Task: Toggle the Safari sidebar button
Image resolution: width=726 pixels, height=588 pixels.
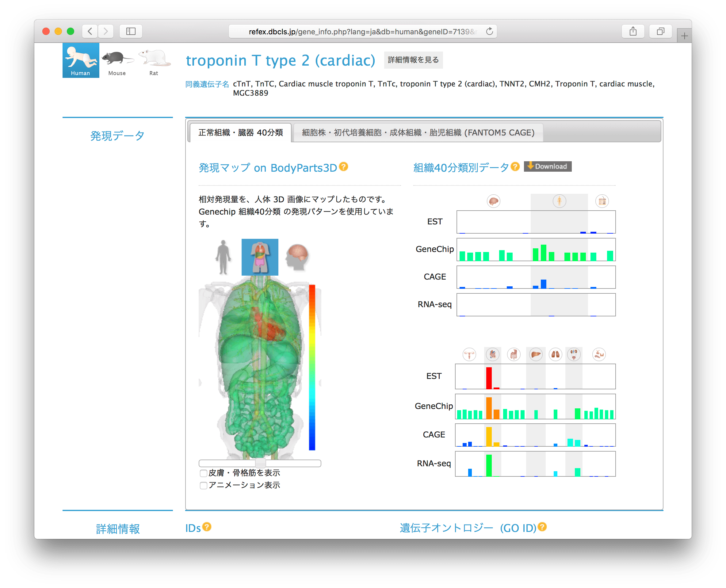Action: (131, 32)
